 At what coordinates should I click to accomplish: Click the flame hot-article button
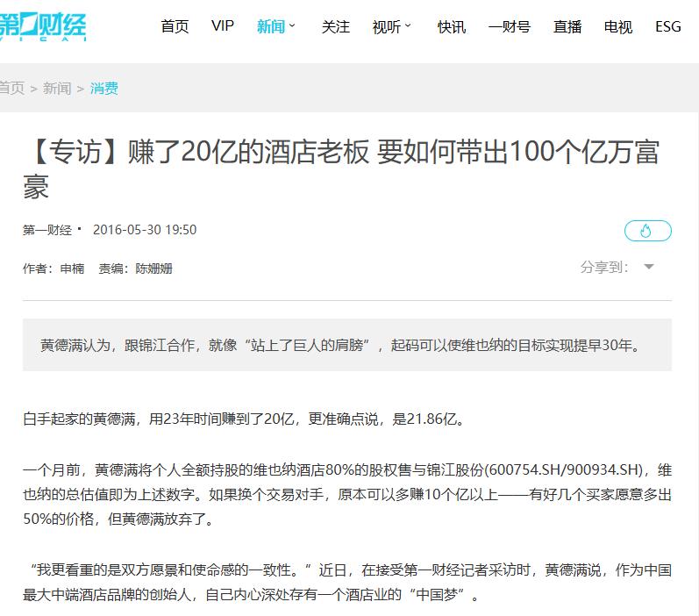tap(648, 231)
